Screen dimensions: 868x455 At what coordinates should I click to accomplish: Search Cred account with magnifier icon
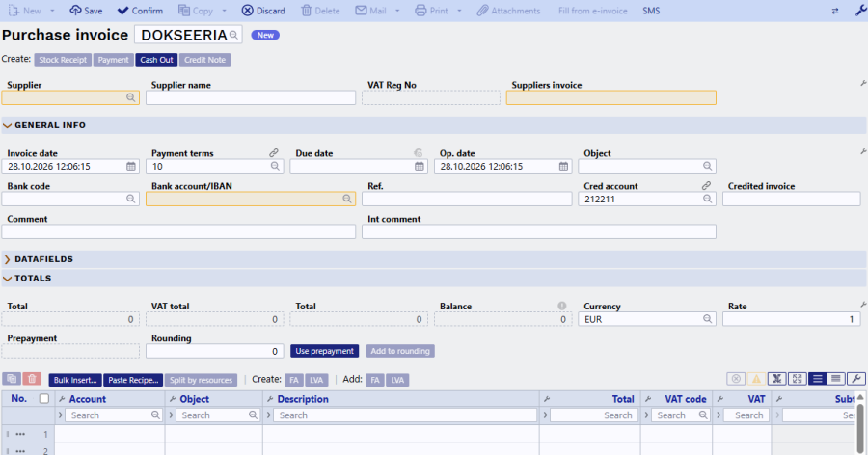[x=708, y=199]
